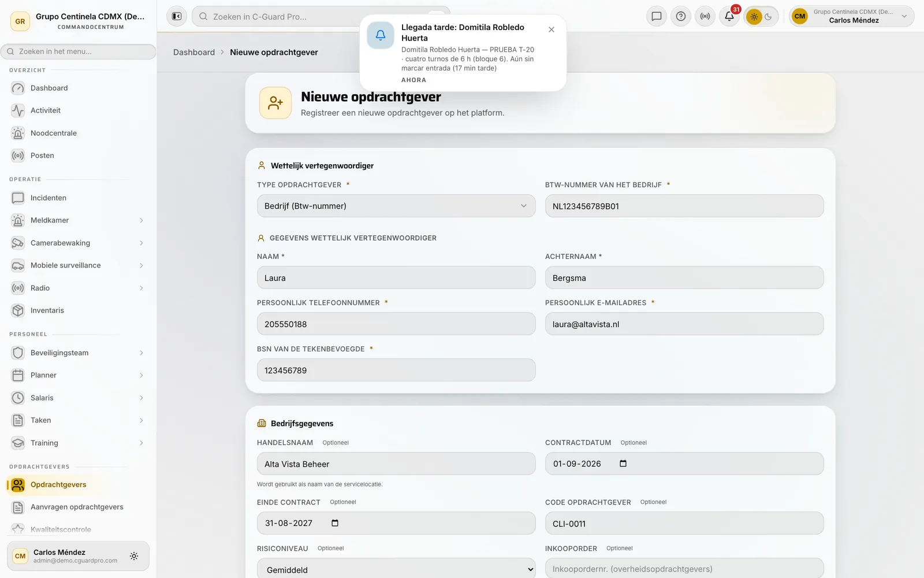Click the radio broadcast icon in top bar
This screenshot has height=578, width=924.
pyautogui.click(x=705, y=16)
